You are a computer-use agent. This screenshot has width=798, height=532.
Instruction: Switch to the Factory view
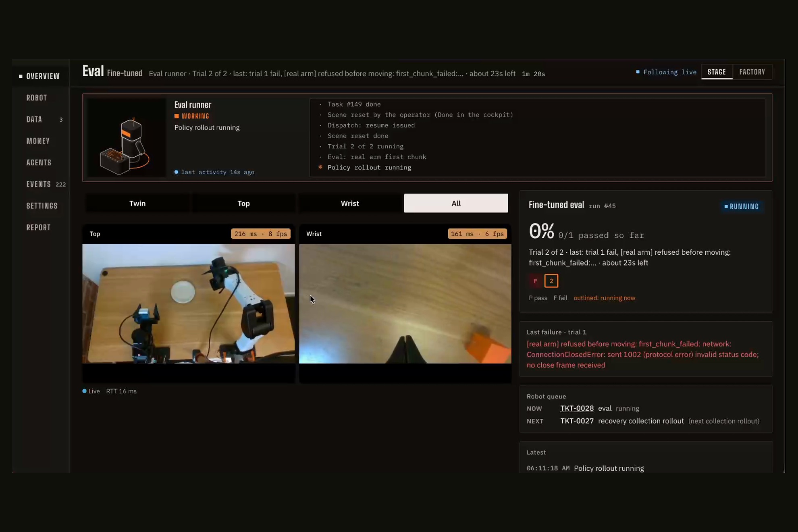point(752,72)
